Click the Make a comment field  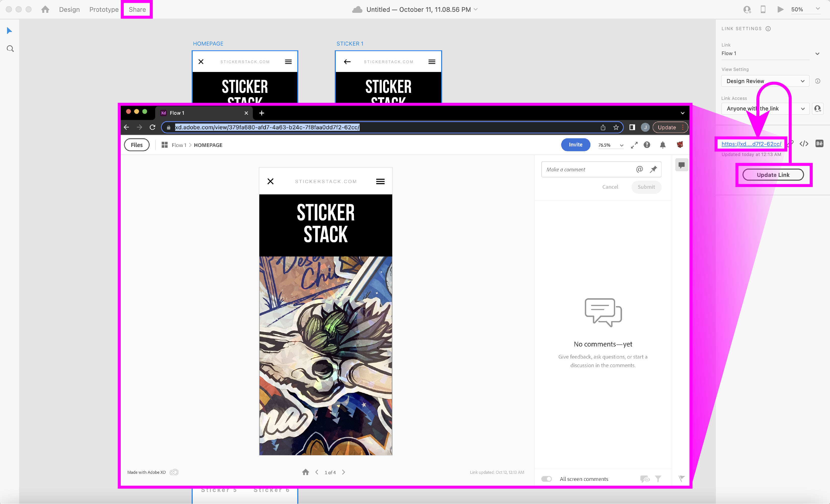[x=588, y=169]
